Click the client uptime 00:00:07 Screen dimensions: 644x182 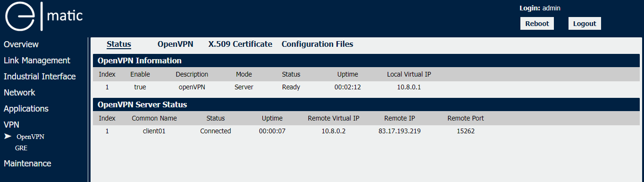[272, 131]
